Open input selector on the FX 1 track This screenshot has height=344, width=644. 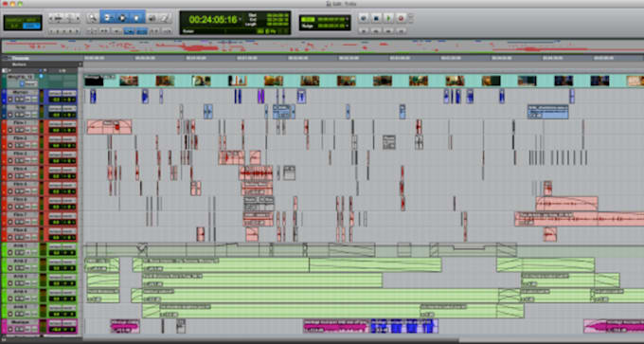[x=55, y=123]
